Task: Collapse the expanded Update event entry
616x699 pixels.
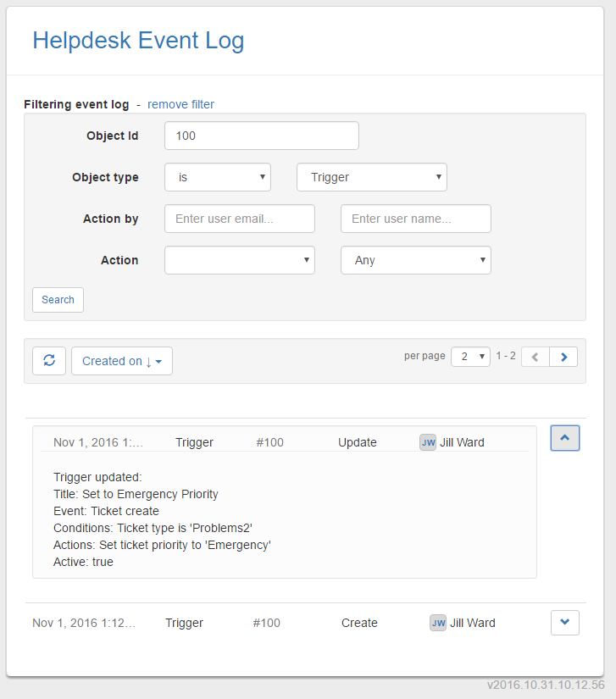Action: point(564,438)
